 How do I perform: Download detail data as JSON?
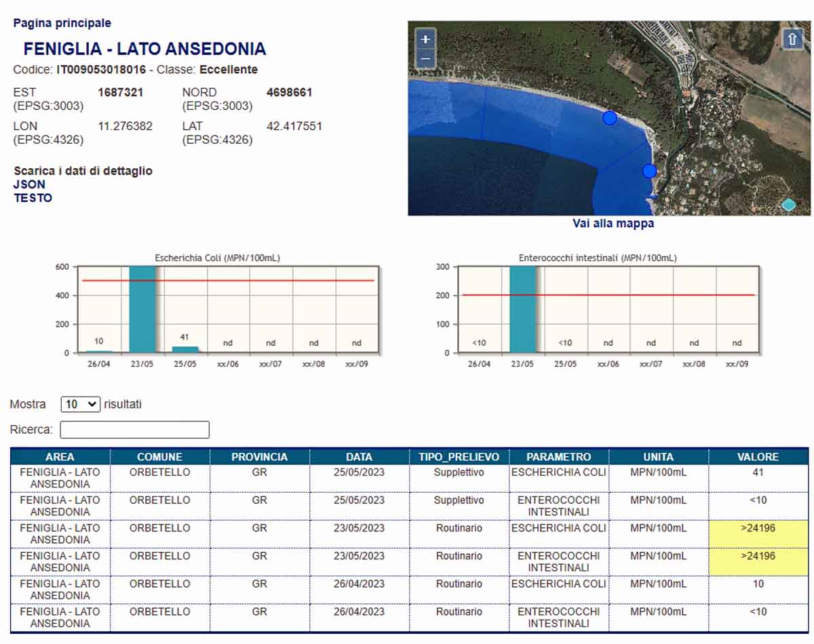tap(30, 184)
